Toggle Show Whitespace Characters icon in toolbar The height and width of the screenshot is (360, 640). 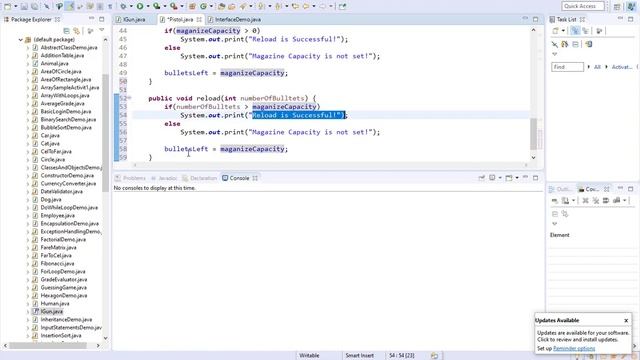pos(110,6)
